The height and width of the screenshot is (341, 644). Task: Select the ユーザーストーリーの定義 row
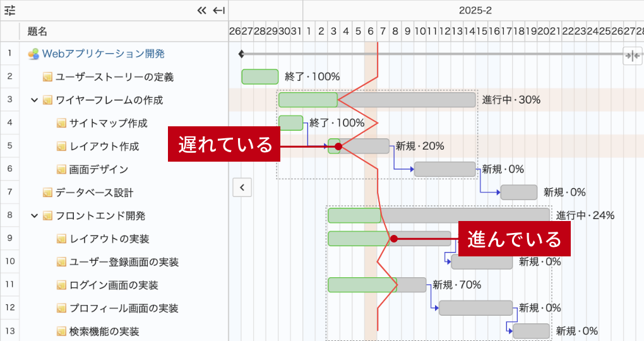(114, 77)
